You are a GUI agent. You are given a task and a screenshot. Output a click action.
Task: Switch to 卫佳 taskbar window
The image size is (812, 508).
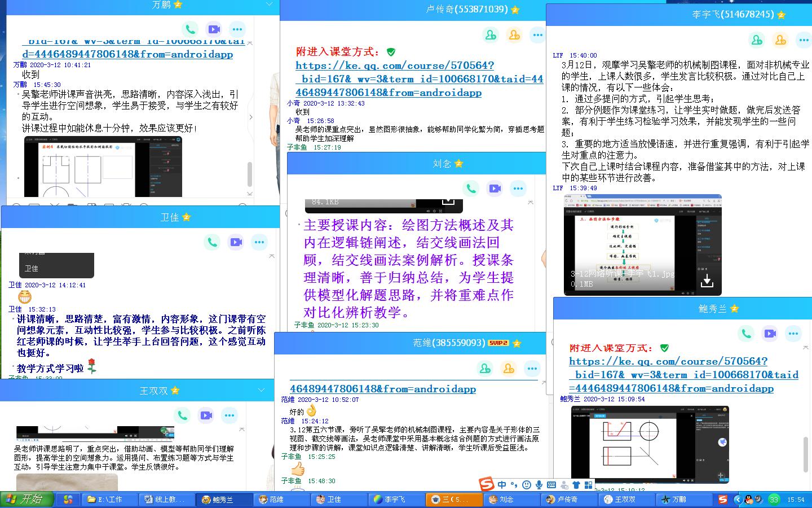coord(338,500)
